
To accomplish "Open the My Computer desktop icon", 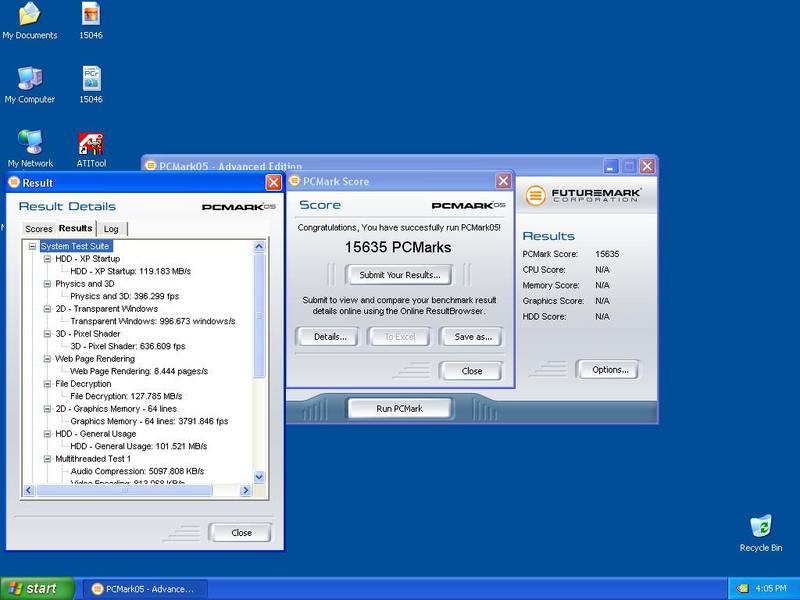I will pyautogui.click(x=30, y=85).
